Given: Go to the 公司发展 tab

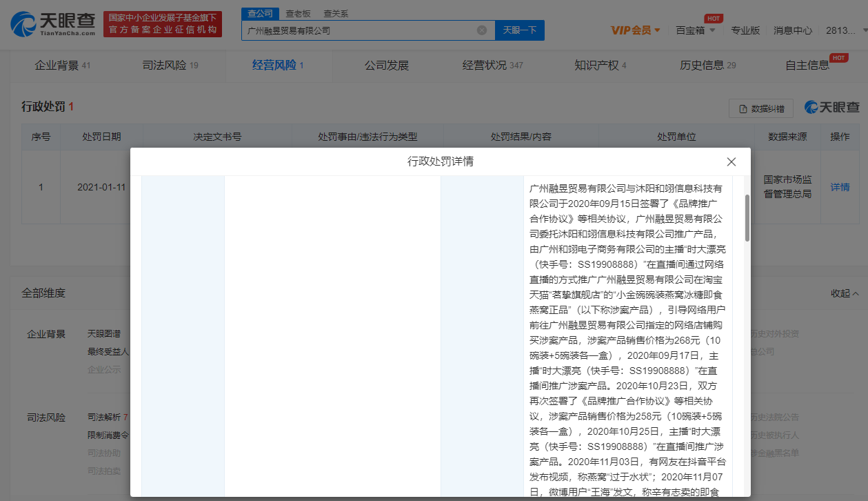Looking at the screenshot, I should click(x=387, y=66).
